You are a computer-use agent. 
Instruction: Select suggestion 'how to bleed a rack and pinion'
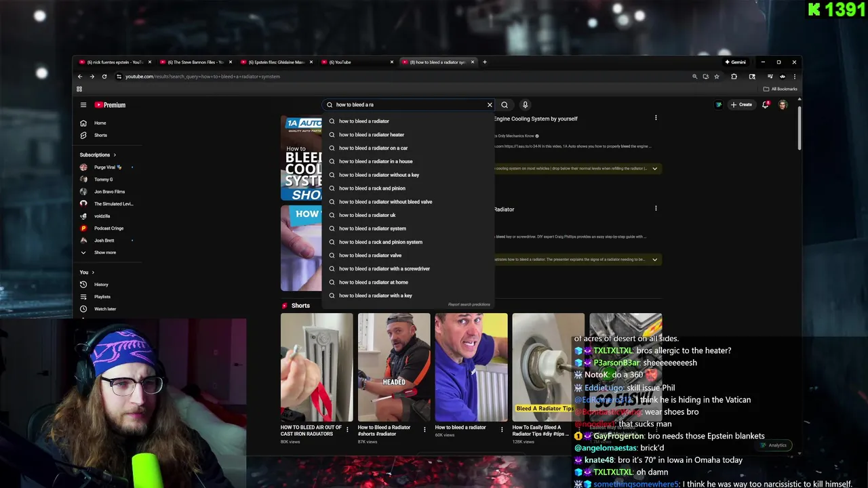[x=409, y=188]
